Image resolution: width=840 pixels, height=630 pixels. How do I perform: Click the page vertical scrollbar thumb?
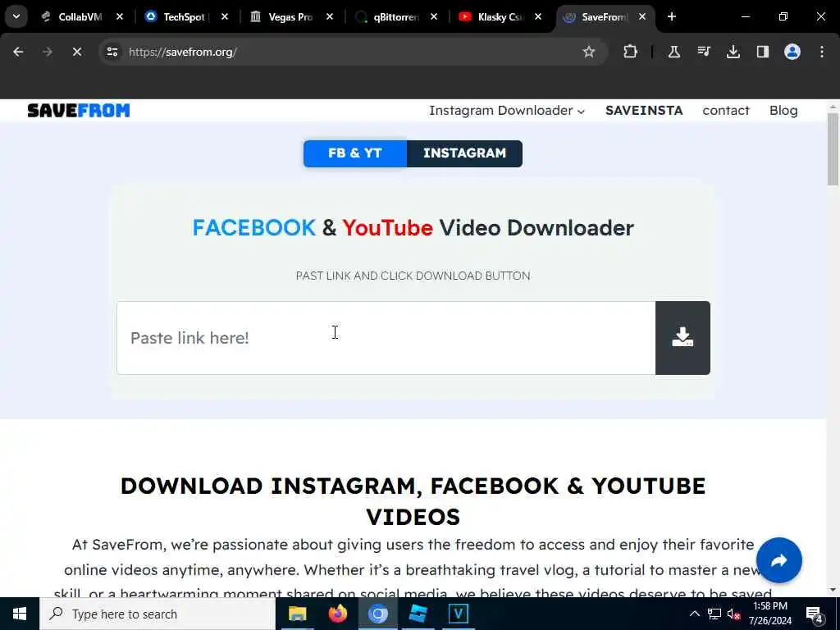click(x=833, y=149)
